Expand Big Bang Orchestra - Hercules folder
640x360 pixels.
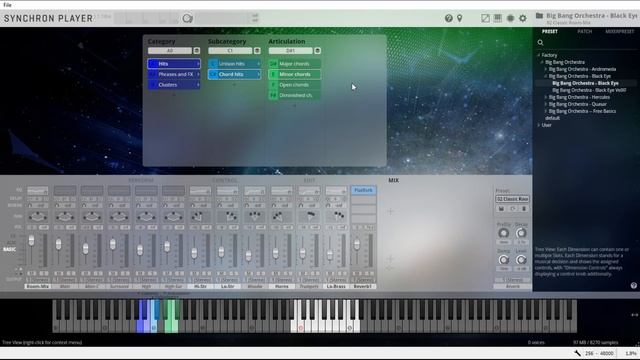click(546, 97)
